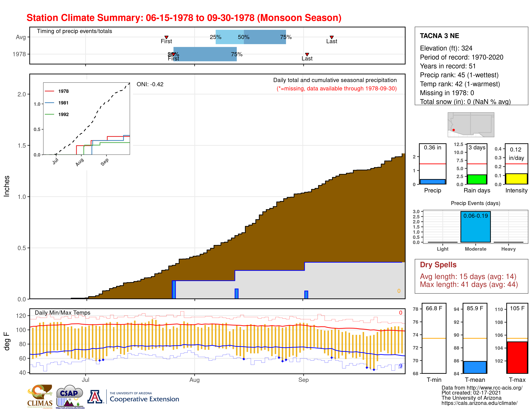Image resolution: width=532 pixels, height=411 pixels.
Task: Click the green Rain days bar
Action: click(477, 179)
